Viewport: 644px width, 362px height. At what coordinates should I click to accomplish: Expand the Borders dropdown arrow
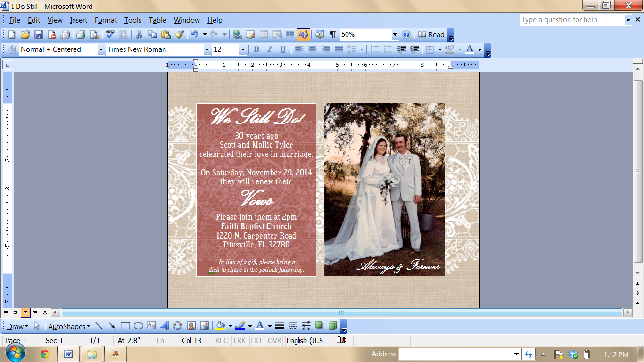coord(440,49)
